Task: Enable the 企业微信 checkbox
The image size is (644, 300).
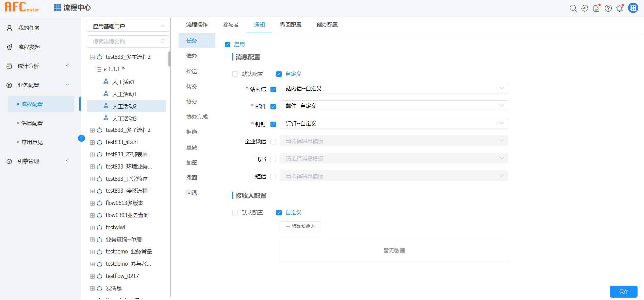Action: coord(273,142)
